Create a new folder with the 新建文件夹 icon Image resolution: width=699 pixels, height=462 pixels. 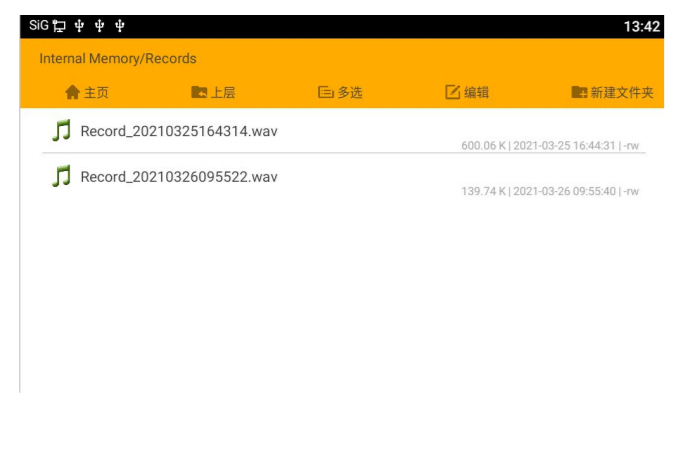click(x=579, y=92)
